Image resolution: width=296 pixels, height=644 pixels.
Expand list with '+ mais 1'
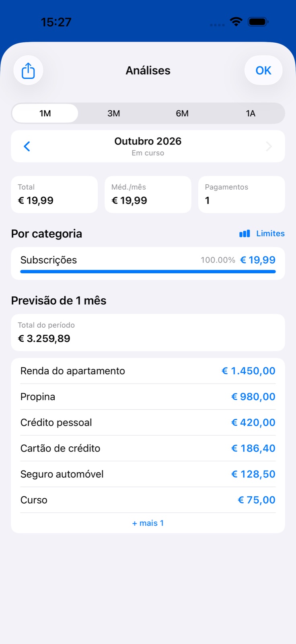coord(148,523)
